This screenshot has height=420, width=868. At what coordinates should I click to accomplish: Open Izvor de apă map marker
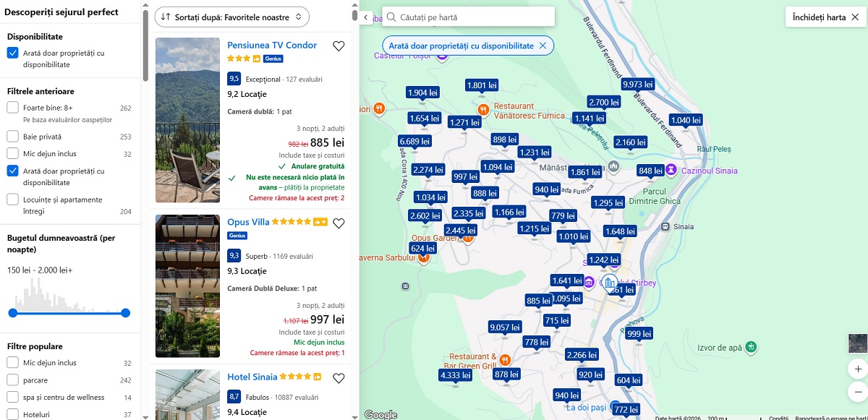pos(752,348)
